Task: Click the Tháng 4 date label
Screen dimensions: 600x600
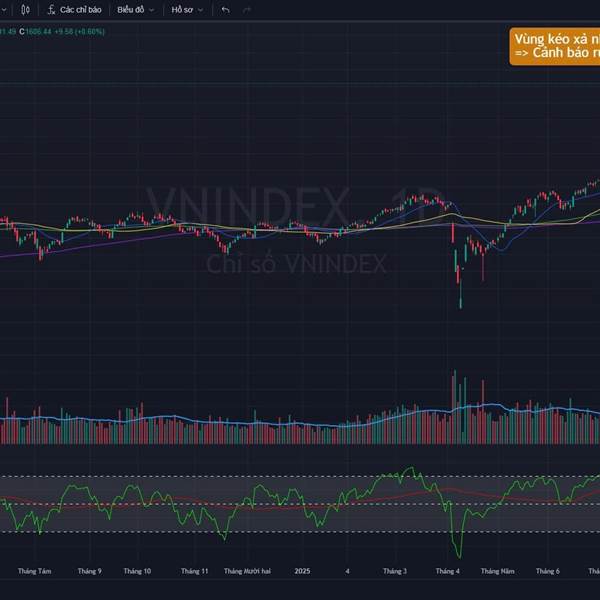Action: coord(447,571)
